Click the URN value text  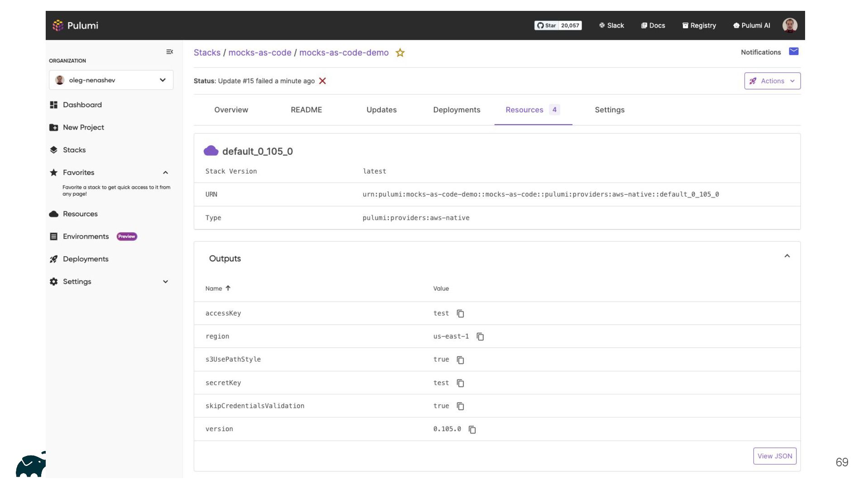[x=541, y=194]
